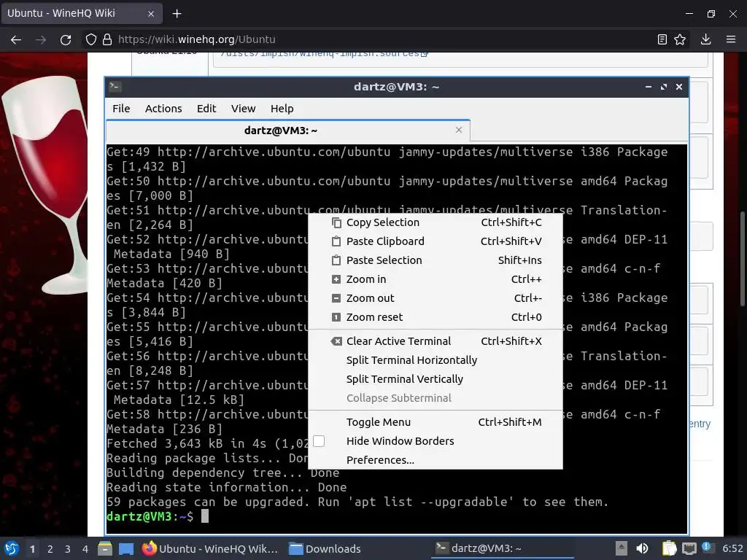Reload the WineHQ page

66,39
